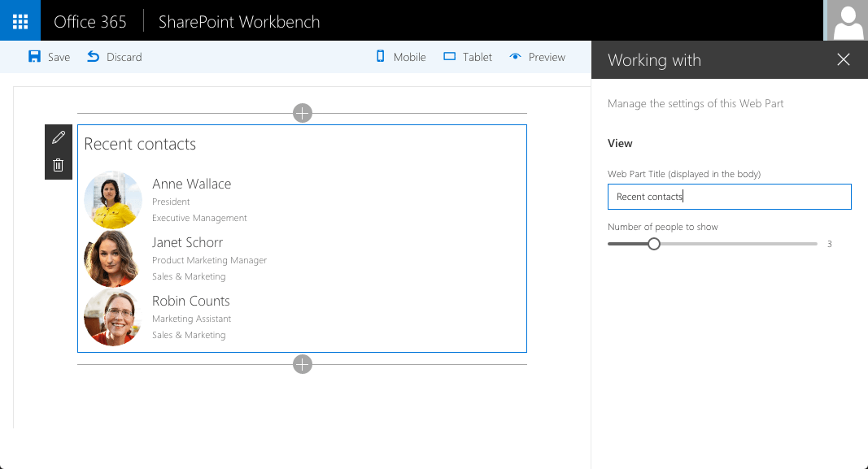Close the Working with property pane

(843, 59)
